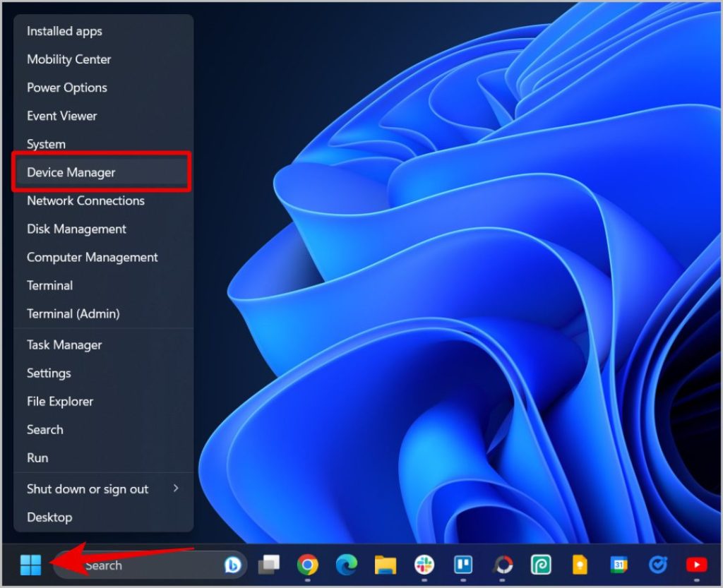Select Desktop at the menu bottom

[104, 517]
